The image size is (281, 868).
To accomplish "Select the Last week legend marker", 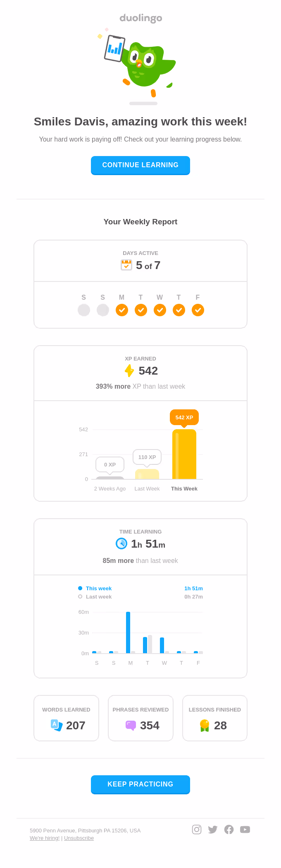I will (80, 596).
